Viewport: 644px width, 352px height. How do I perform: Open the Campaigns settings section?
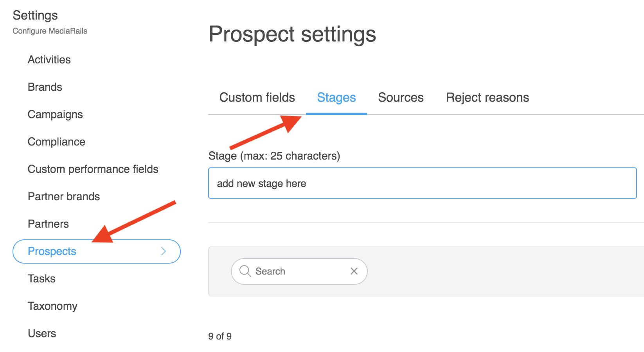tap(55, 114)
